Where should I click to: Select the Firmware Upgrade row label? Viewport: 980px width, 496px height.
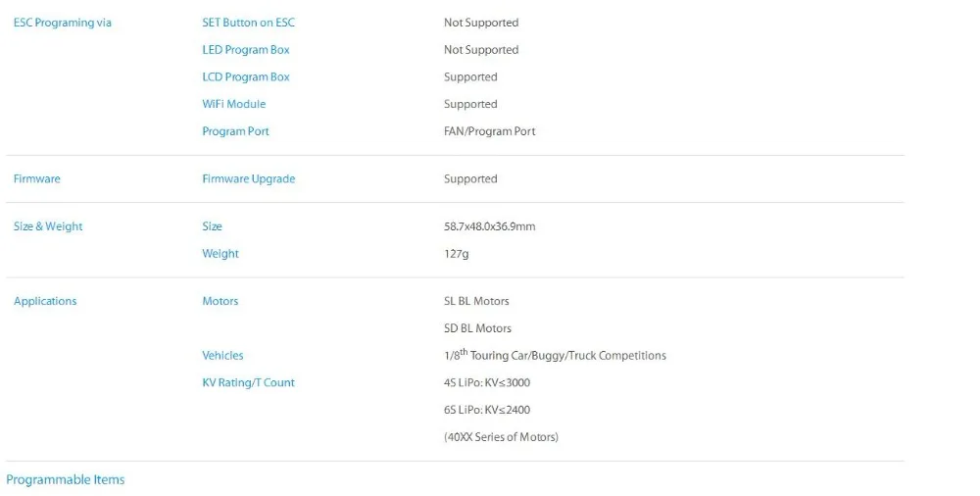click(x=248, y=178)
